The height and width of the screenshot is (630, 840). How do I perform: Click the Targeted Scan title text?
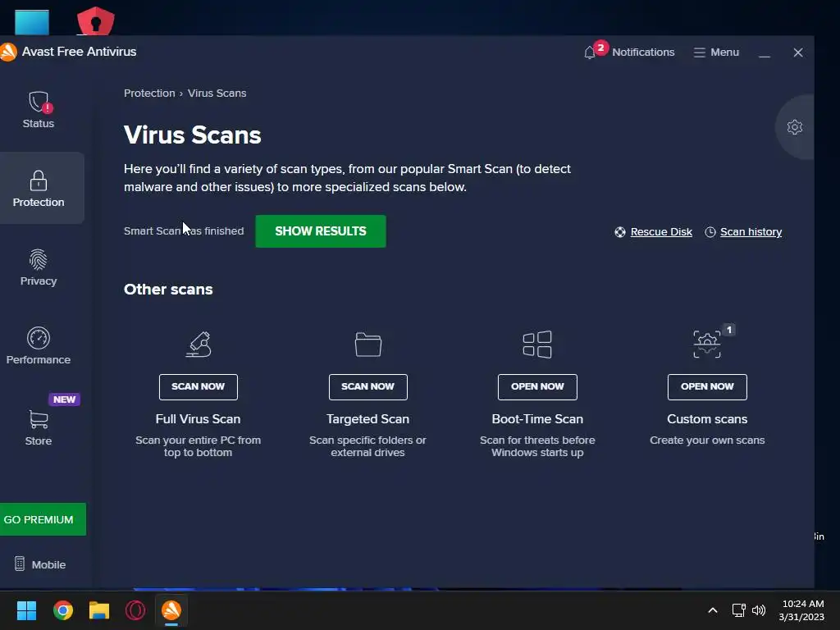click(x=368, y=419)
